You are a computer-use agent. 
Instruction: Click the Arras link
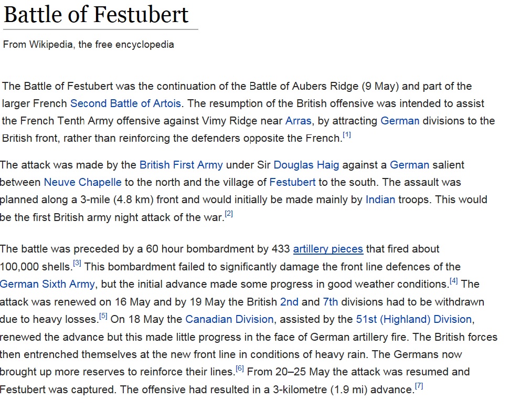[299, 121]
